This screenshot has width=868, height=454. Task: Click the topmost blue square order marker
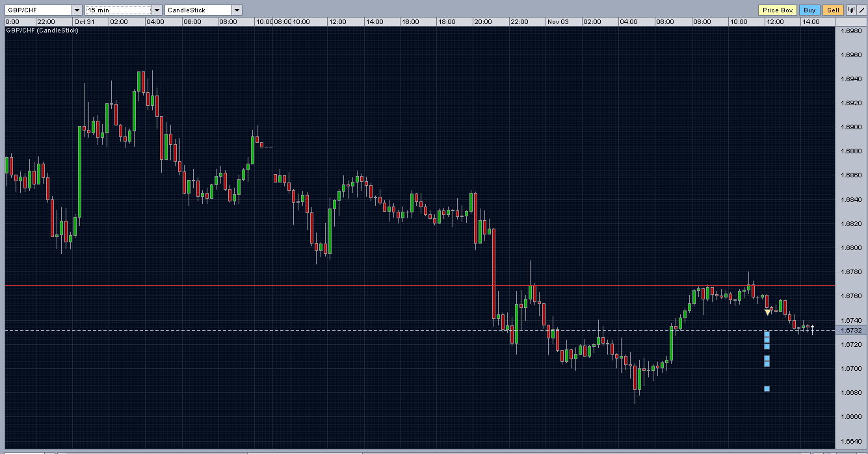coord(767,334)
